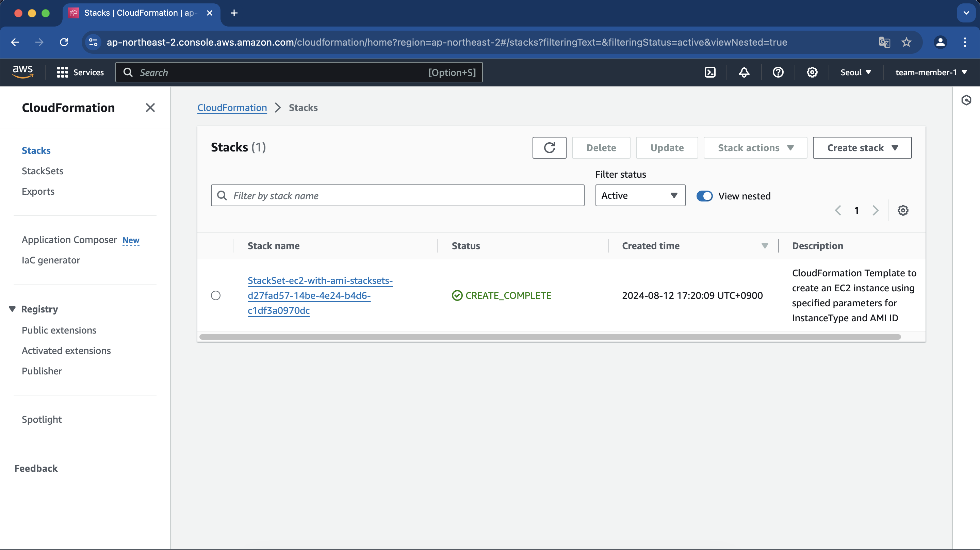Open console settings gear in header

(x=812, y=72)
